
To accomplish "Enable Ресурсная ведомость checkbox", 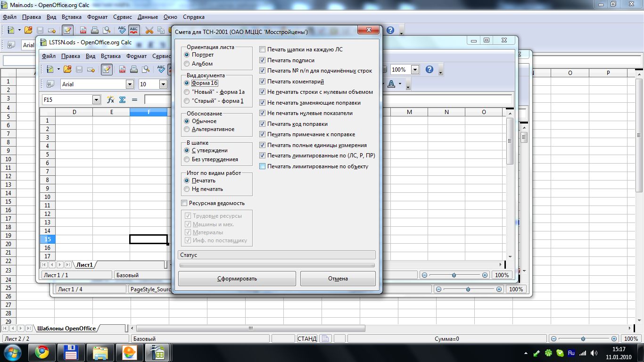I will tap(213, 203).
